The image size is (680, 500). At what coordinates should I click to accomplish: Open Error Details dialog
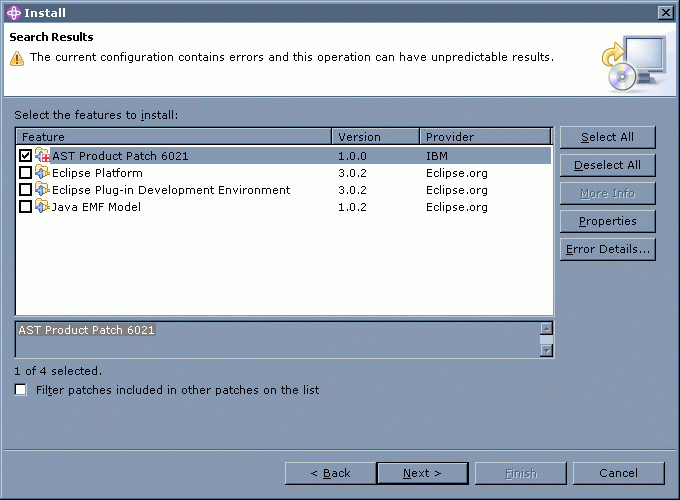(x=607, y=249)
